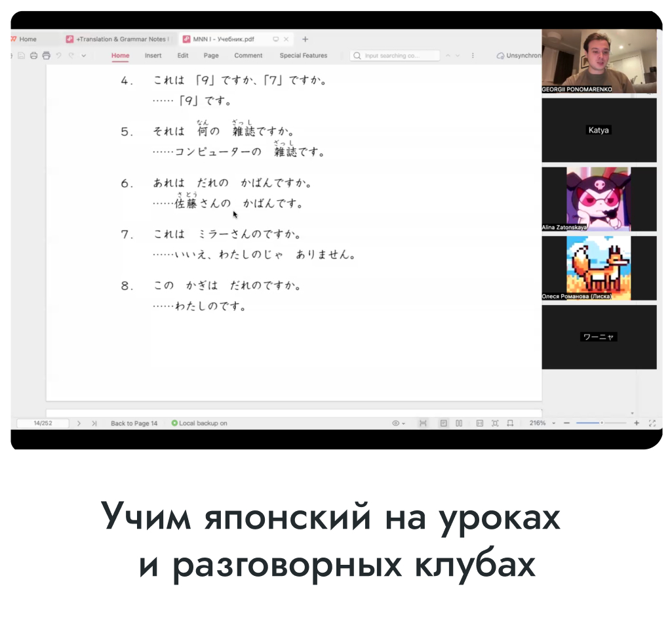Click the magnifier icon in the search box

(x=357, y=56)
